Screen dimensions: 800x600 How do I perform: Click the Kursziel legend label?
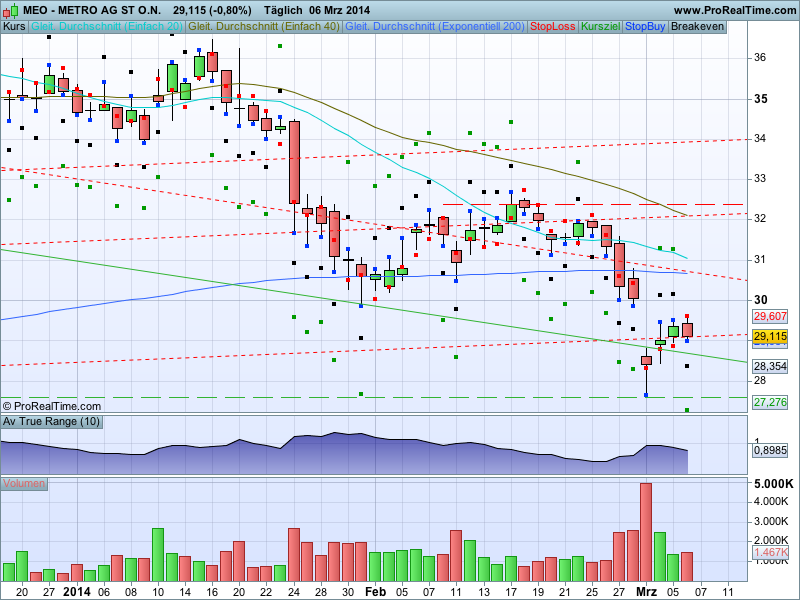pos(601,27)
